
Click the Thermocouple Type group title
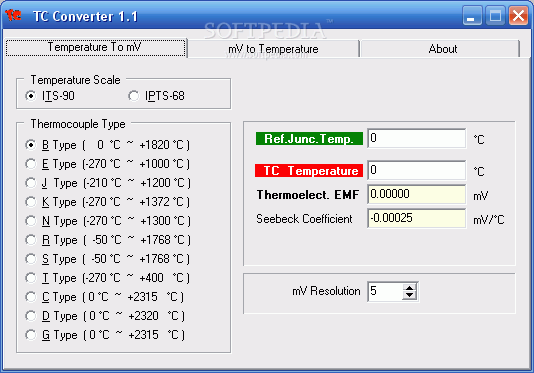click(78, 124)
